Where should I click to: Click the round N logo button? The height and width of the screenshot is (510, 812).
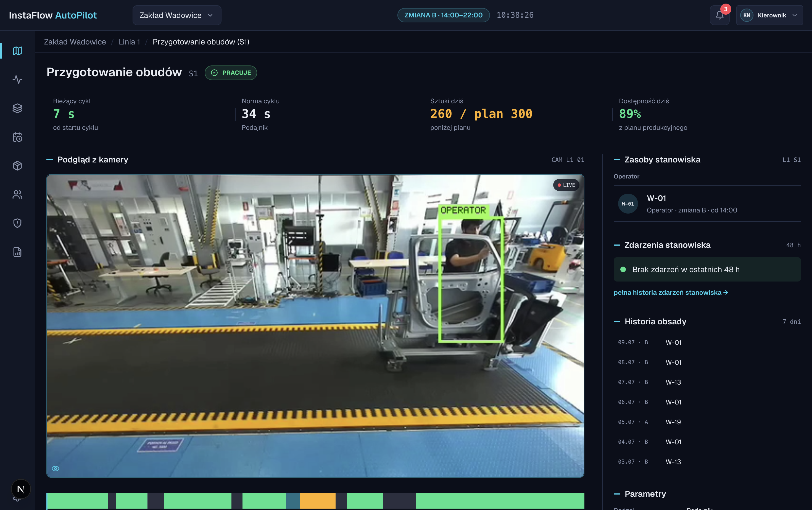[x=20, y=489]
